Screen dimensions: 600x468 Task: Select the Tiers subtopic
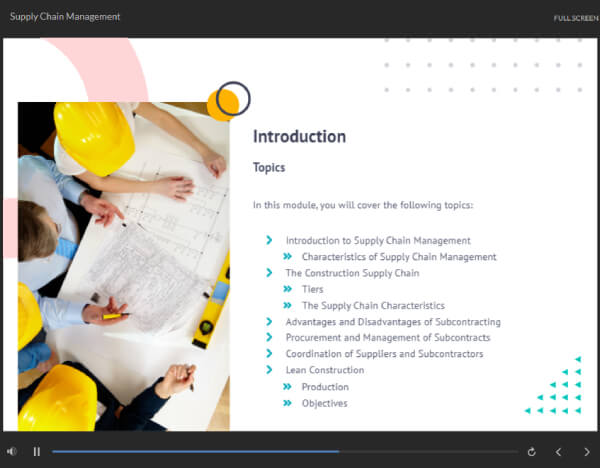(x=312, y=289)
